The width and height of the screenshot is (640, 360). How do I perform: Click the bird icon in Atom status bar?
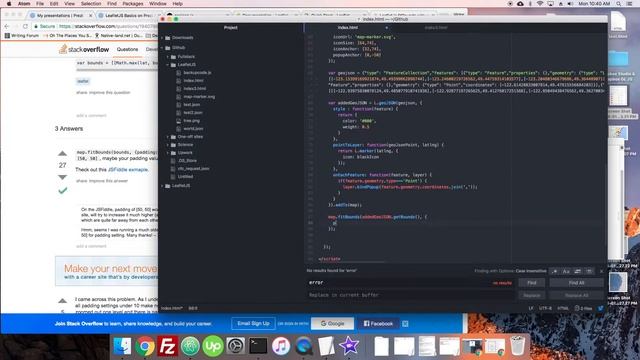tap(601, 309)
